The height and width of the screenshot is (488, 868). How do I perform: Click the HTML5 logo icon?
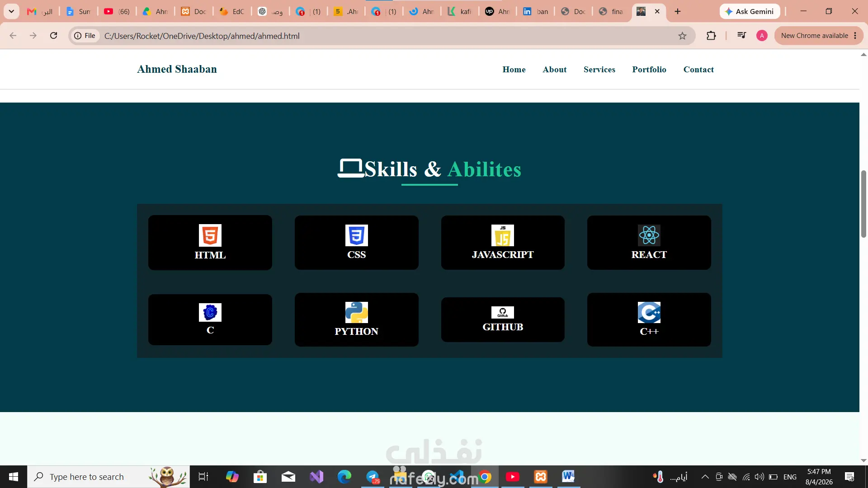(x=210, y=235)
